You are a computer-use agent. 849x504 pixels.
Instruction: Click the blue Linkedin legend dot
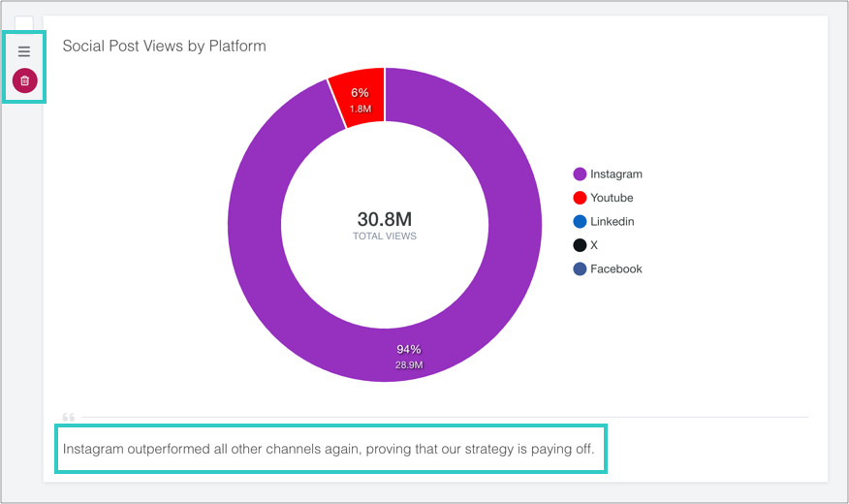tap(580, 222)
